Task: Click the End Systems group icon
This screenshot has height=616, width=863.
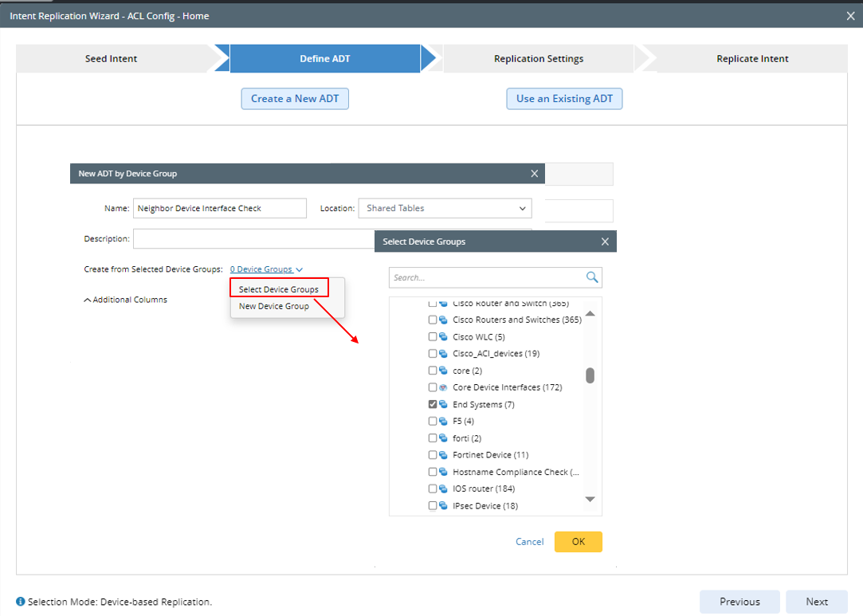Action: point(443,405)
